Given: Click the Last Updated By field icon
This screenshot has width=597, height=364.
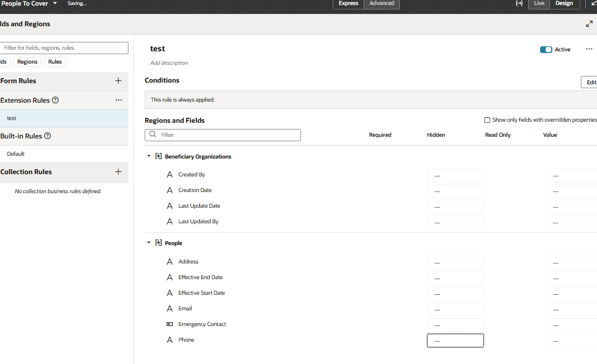Looking at the screenshot, I should tap(170, 221).
